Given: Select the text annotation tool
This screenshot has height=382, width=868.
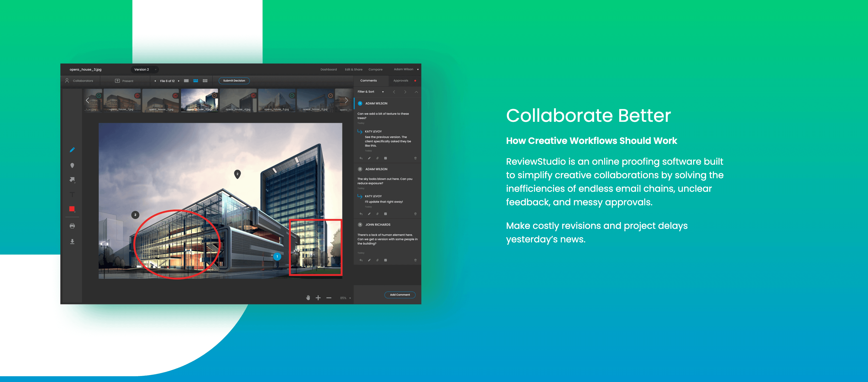Looking at the screenshot, I should pyautogui.click(x=72, y=195).
